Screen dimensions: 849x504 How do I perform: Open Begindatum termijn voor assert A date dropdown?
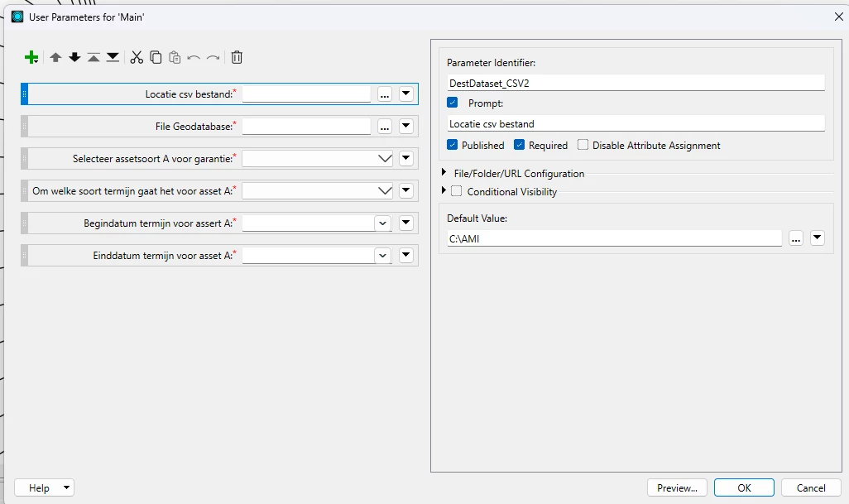tap(383, 223)
